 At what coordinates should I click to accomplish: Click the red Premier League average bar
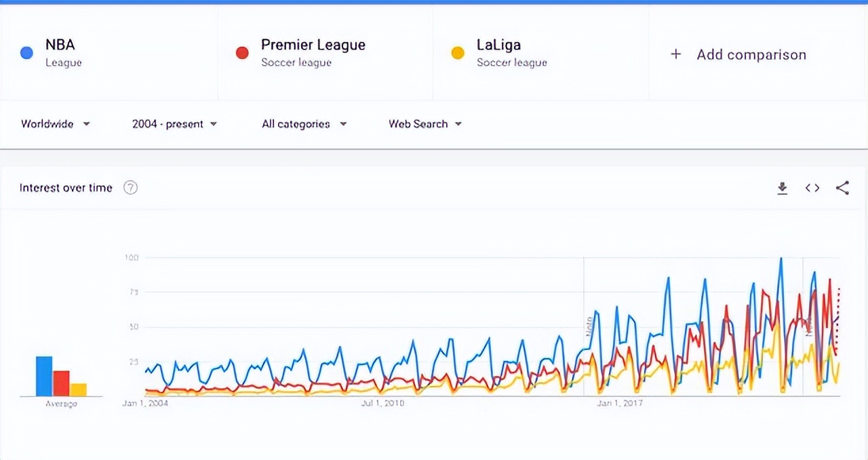[61, 383]
